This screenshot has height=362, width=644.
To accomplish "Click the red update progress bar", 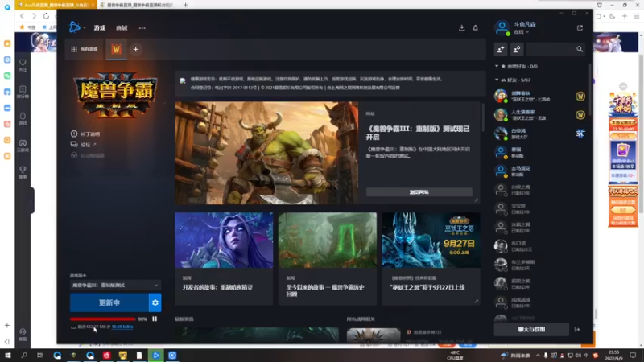I will pyautogui.click(x=103, y=319).
